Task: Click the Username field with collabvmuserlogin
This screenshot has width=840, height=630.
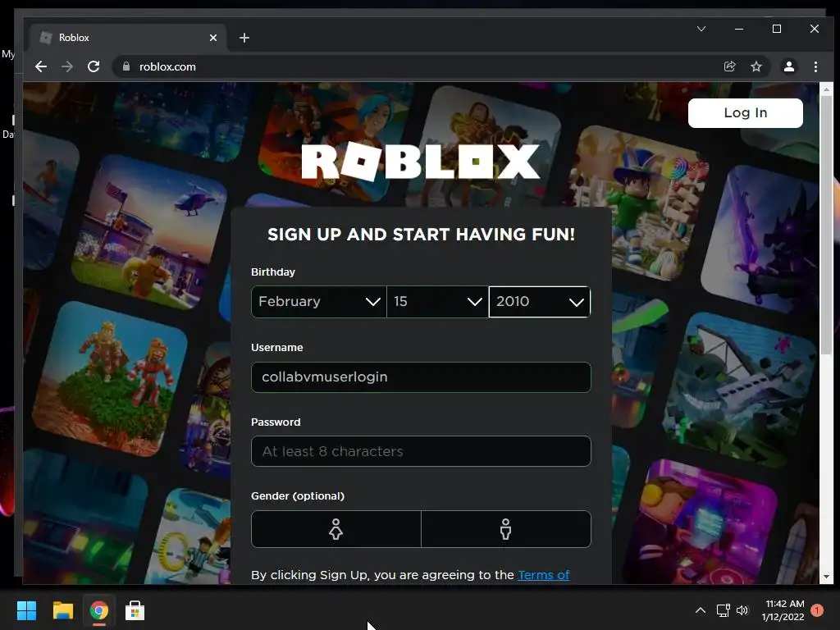Action: point(421,377)
